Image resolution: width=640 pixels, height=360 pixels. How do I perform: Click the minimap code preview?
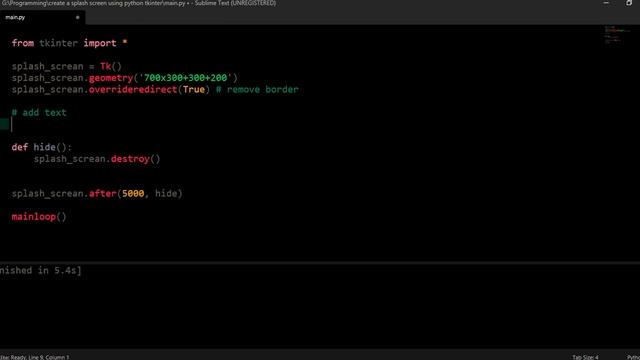617,34
